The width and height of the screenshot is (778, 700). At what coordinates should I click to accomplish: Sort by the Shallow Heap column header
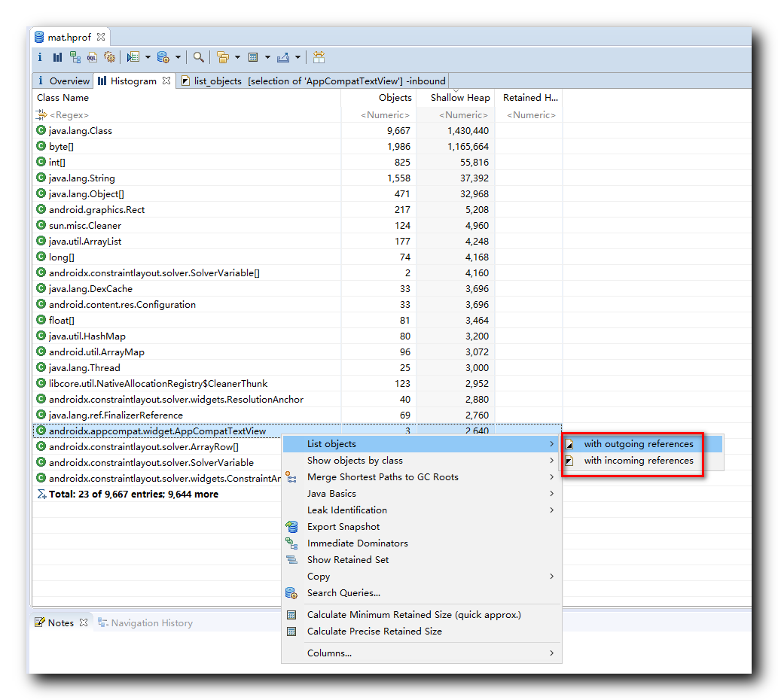point(456,98)
